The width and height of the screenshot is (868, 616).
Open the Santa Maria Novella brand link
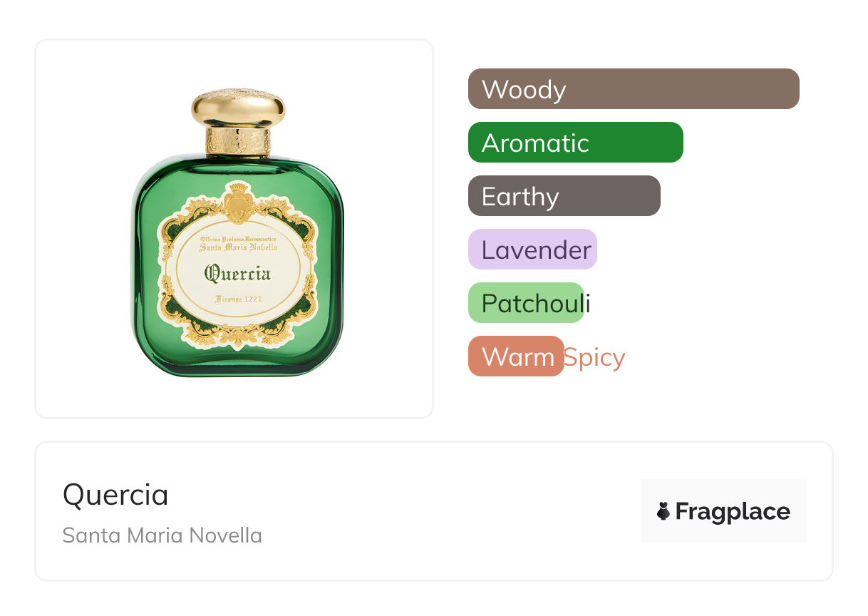(162, 535)
